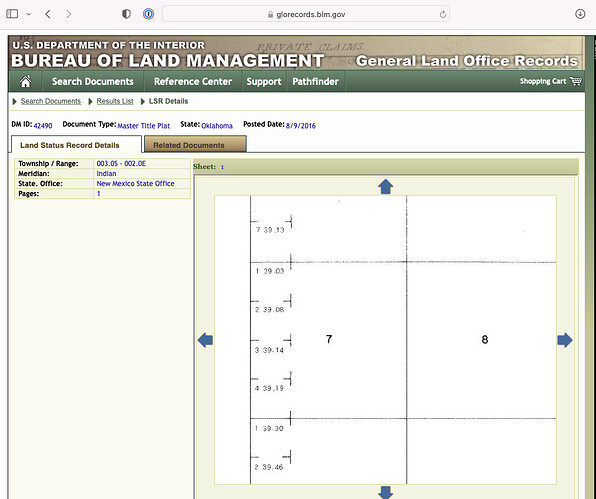
Task: Click New Mexico State Office value
Action: point(135,183)
